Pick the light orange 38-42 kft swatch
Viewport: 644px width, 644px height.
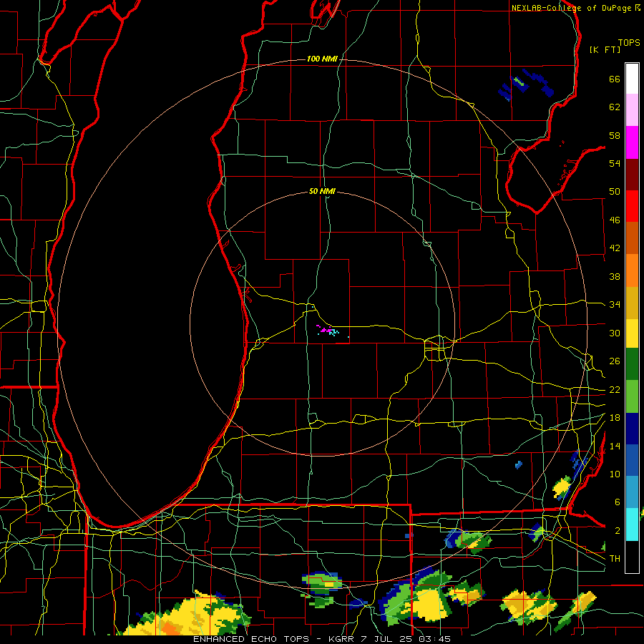[x=632, y=270]
